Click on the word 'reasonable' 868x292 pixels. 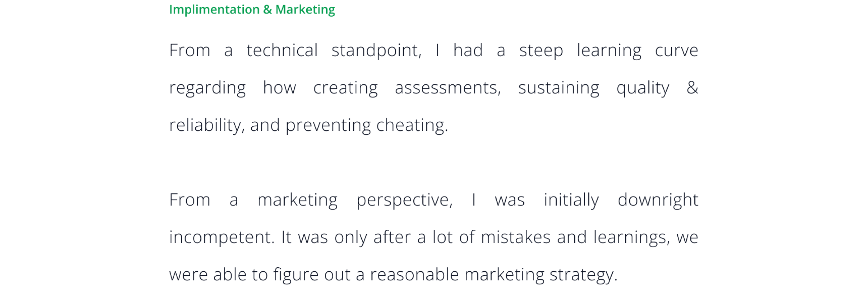(414, 275)
